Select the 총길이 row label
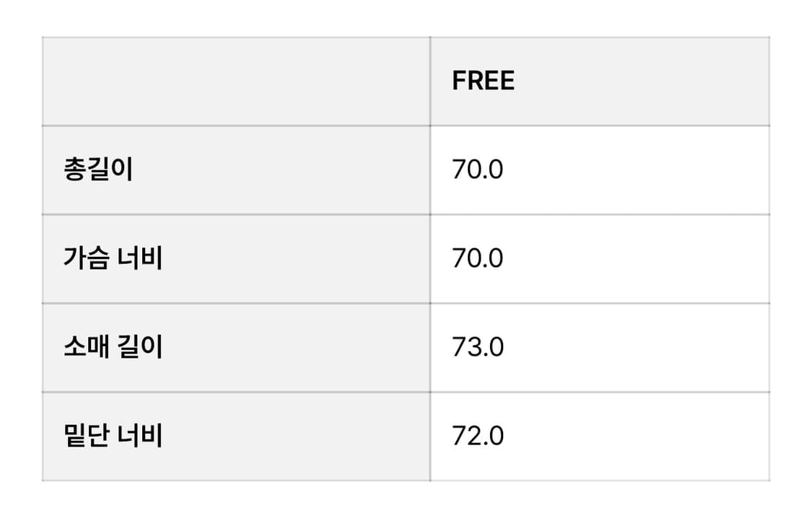 tap(98, 170)
